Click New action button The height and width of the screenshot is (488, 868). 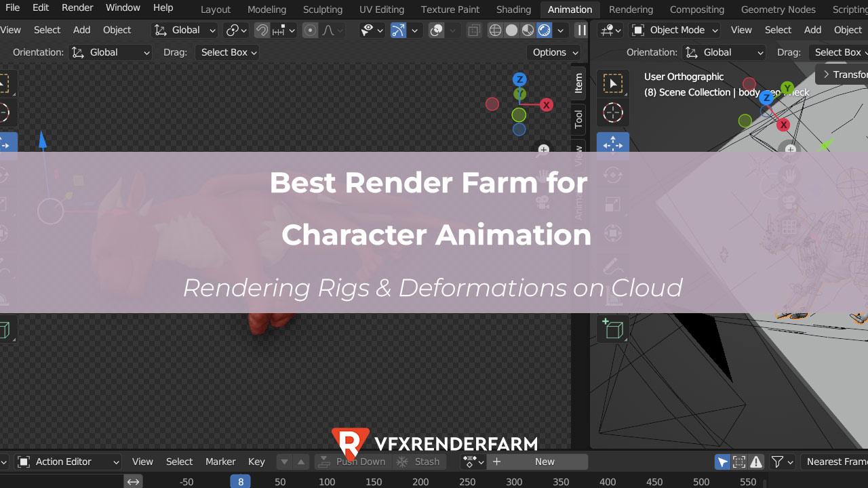point(538,462)
